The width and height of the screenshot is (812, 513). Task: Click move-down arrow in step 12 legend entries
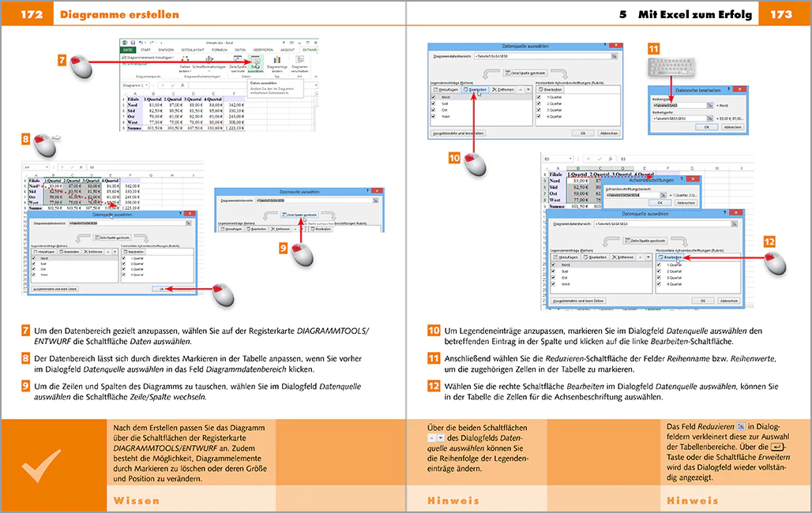(x=648, y=256)
